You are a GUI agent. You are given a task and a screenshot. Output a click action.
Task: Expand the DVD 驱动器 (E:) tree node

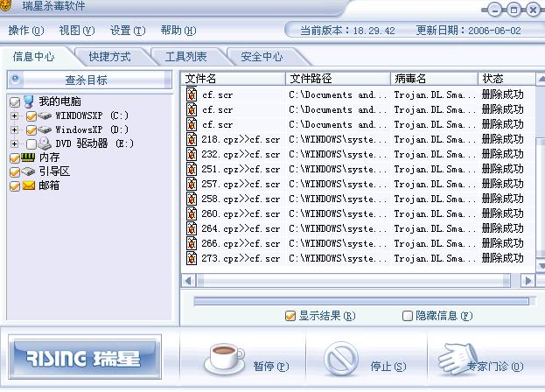click(x=14, y=143)
